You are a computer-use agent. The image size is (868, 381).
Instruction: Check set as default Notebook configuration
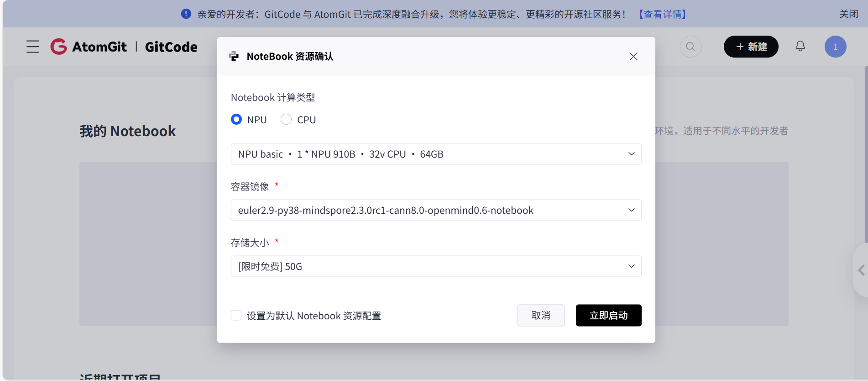236,315
